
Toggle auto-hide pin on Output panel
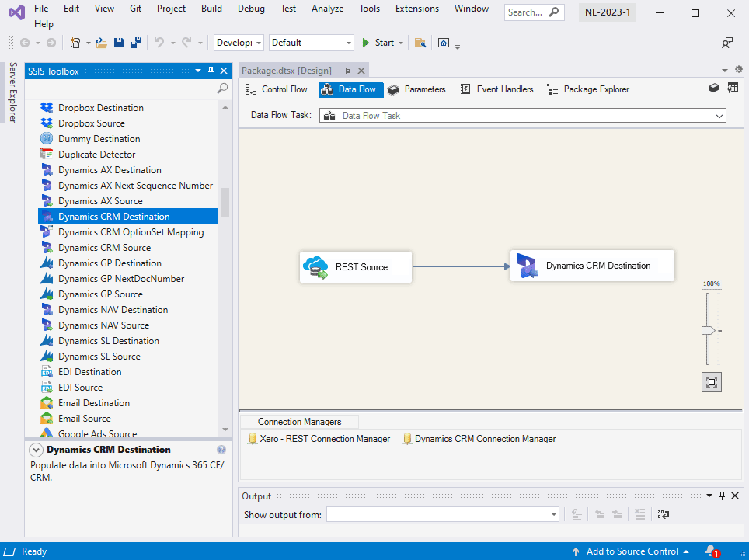pyautogui.click(x=723, y=496)
